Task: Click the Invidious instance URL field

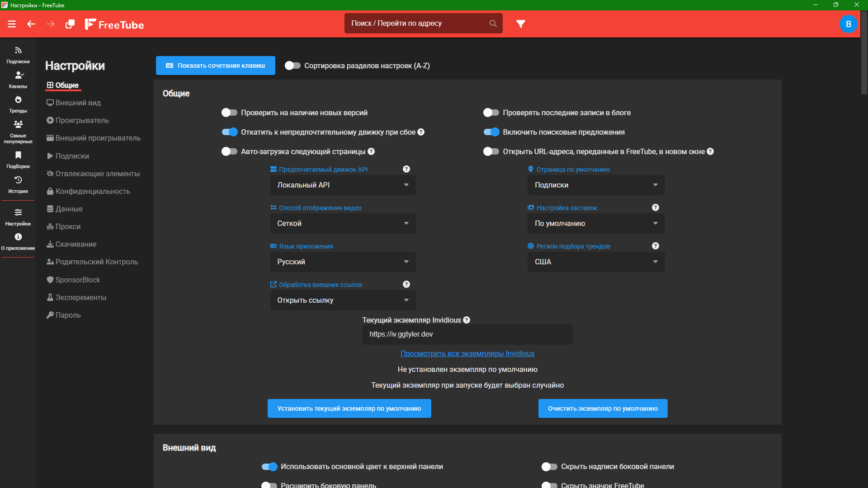Action: coord(467,334)
